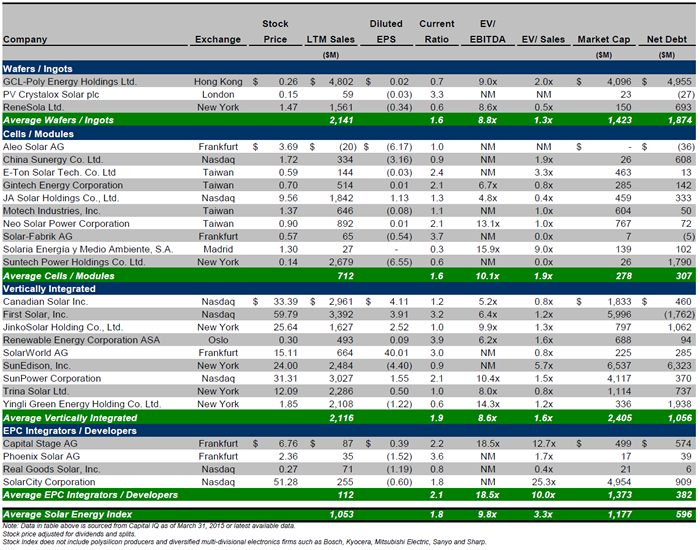This screenshot has width=700, height=550.
Task: Click Gintech Energy Corporation name
Action: tap(62, 185)
